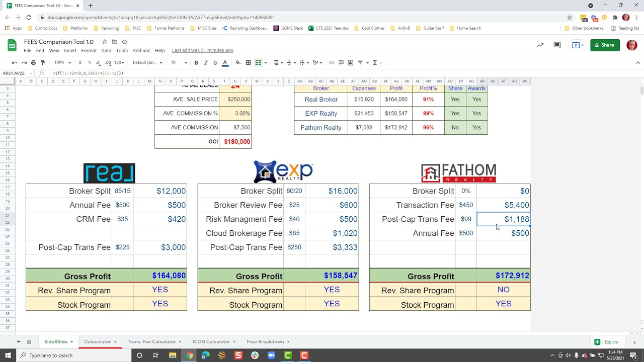
Task: Select the Fathom $1,188 cell
Action: point(503,219)
